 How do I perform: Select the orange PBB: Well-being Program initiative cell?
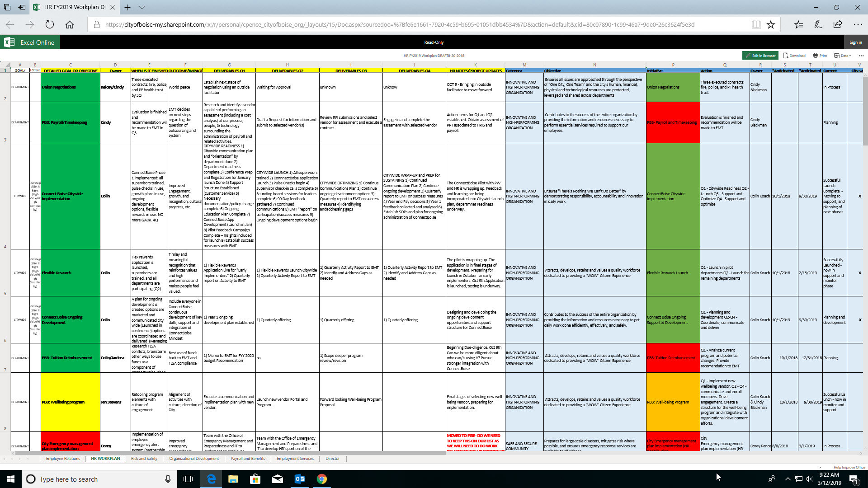coord(673,402)
